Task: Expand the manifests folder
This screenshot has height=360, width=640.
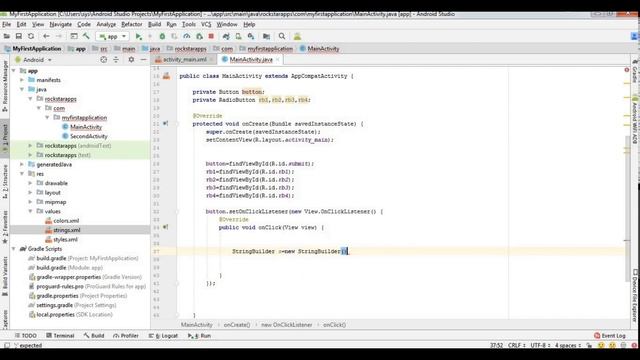Action: tap(22, 80)
